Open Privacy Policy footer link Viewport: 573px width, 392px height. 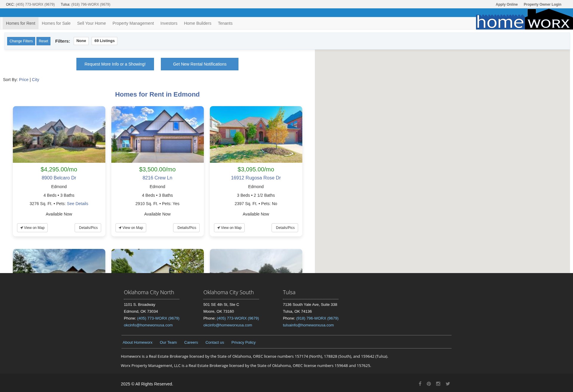[244, 342]
